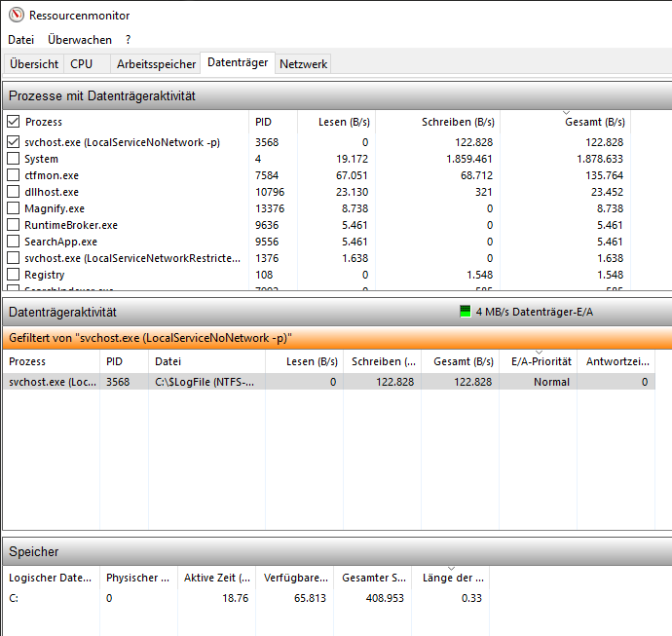Check the Registry process checkbox
Image resolution: width=672 pixels, height=636 pixels.
[14, 275]
